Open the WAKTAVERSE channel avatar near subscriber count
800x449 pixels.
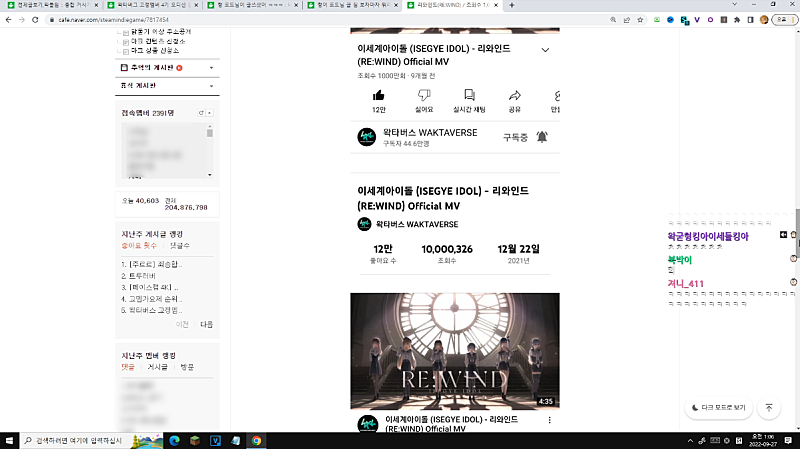[x=366, y=137]
